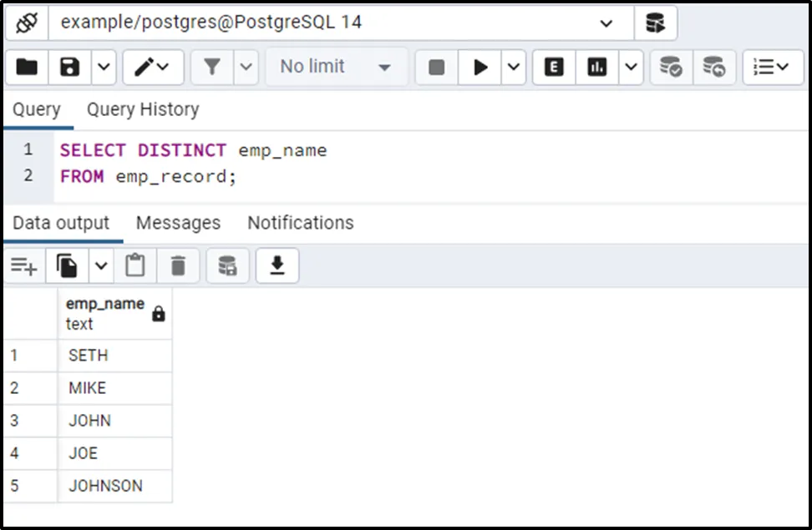Image resolution: width=812 pixels, height=530 pixels.
Task: Run Explain Analyze chart icon
Action: (596, 67)
